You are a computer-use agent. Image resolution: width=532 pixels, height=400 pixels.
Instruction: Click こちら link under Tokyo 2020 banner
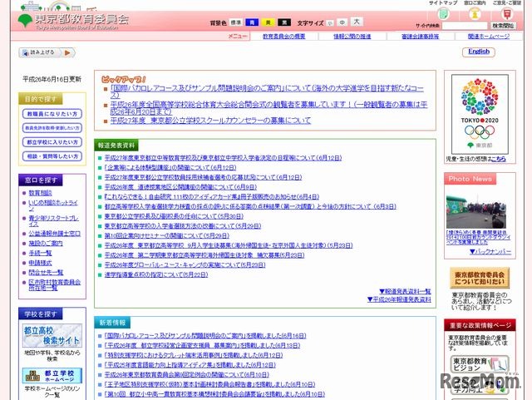[499, 159]
